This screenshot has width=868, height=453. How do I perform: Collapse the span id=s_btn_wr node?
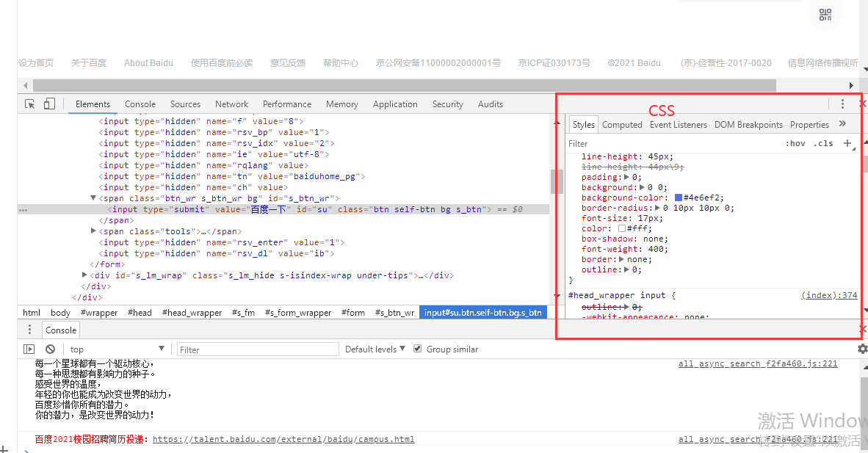click(93, 197)
